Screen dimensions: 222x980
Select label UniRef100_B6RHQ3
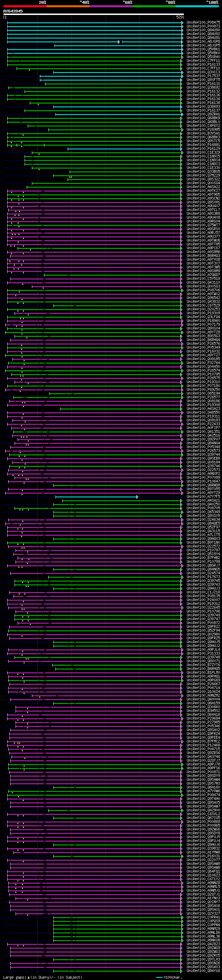click(203, 256)
